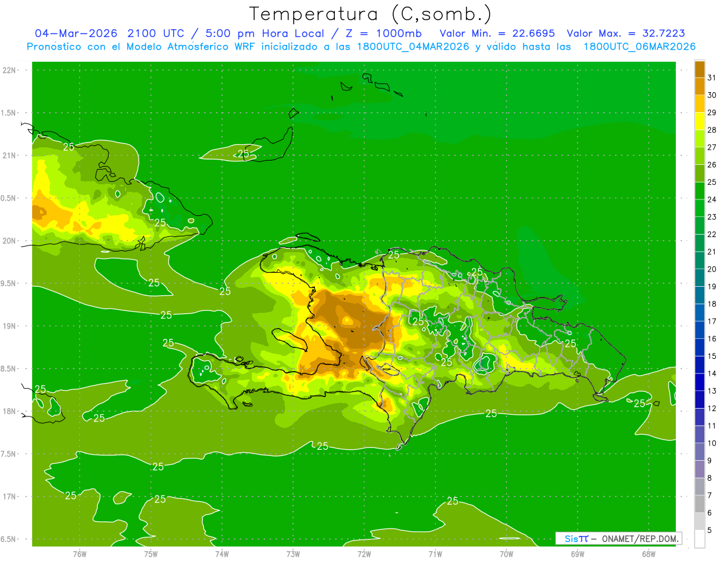Click the '74W' longitude axis label
The width and height of the screenshot is (728, 562).
222,554
